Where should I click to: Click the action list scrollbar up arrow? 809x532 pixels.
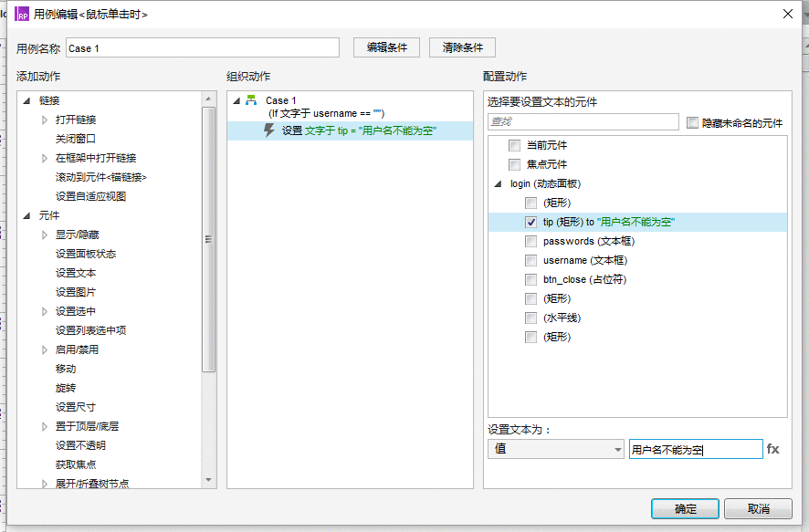208,99
